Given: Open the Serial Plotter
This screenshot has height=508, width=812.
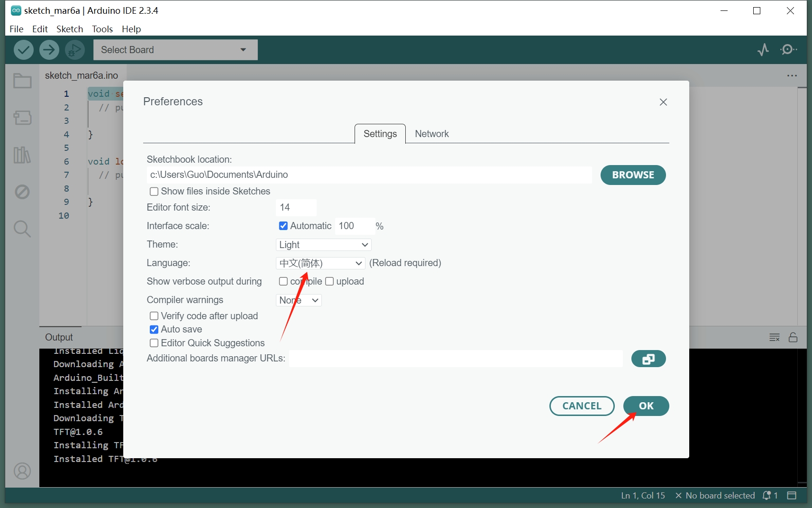Looking at the screenshot, I should click(x=763, y=50).
